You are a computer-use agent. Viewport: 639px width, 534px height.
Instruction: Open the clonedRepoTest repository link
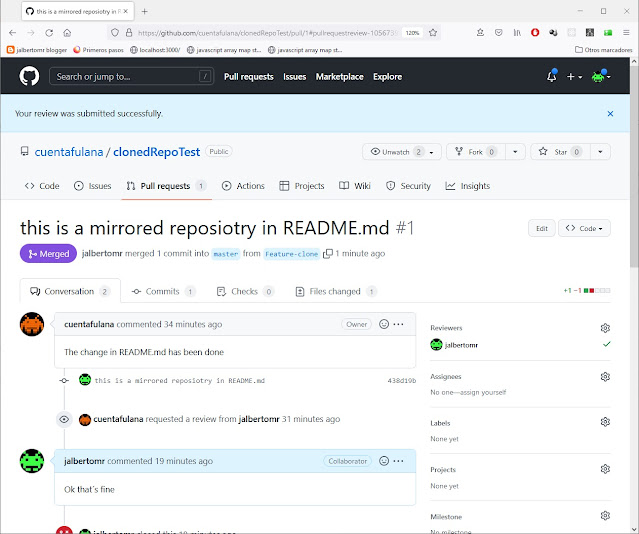(x=156, y=152)
